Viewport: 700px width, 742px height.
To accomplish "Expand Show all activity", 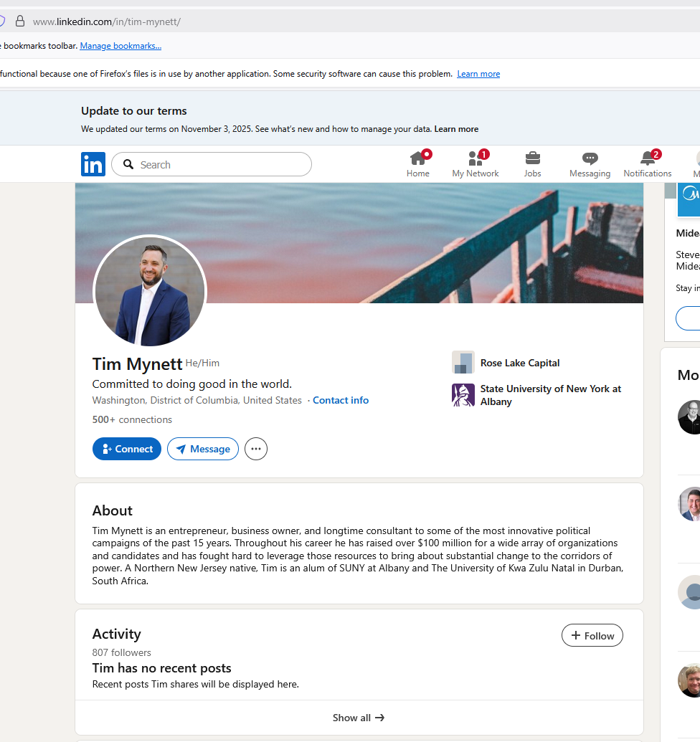I will [x=359, y=718].
